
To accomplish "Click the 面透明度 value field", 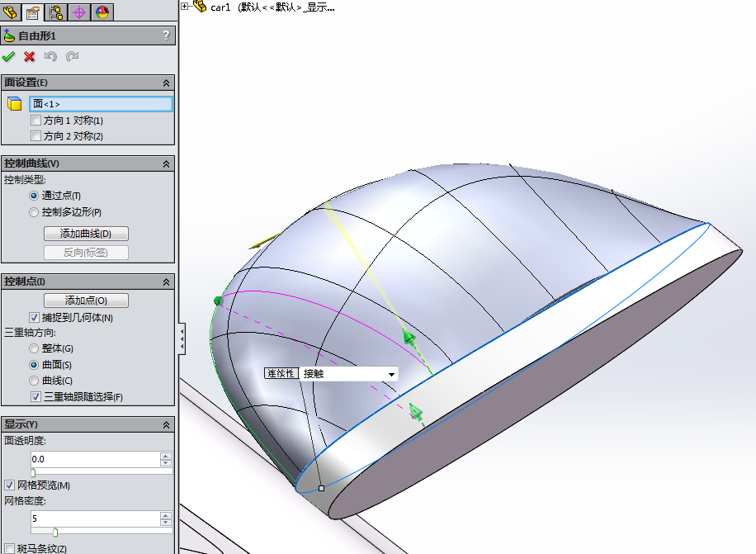I will coord(94,459).
